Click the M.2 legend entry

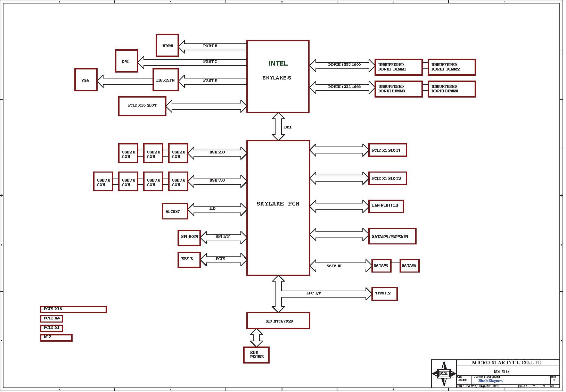click(x=56, y=337)
